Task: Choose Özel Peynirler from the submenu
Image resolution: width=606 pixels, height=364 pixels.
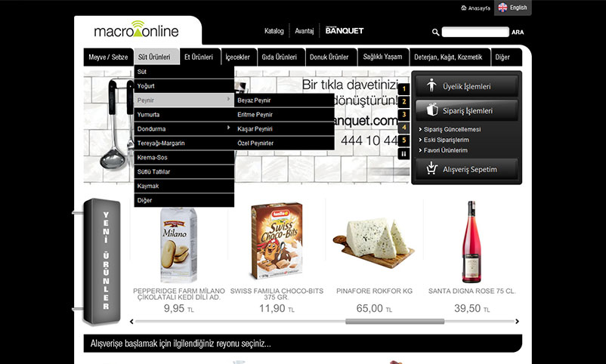Action: pos(284,143)
